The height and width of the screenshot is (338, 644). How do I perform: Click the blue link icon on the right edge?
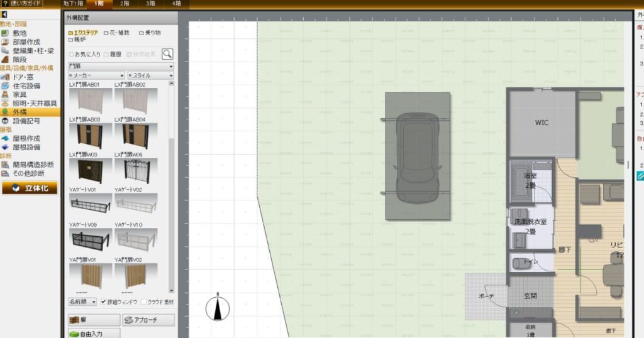(x=640, y=176)
